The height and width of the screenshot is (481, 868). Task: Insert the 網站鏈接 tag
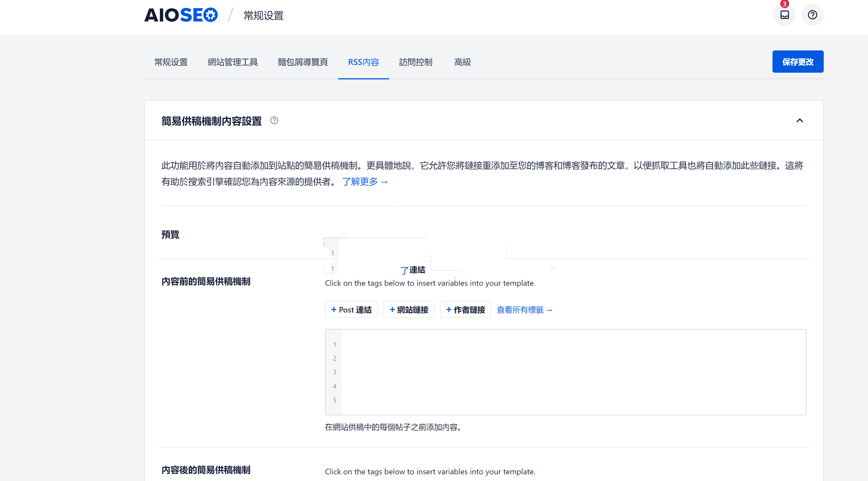(409, 309)
